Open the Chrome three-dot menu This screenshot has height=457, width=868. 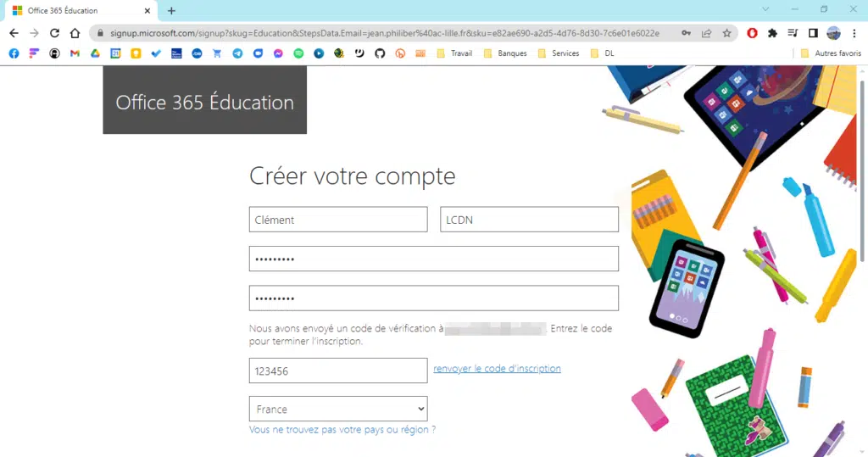pyautogui.click(x=854, y=33)
